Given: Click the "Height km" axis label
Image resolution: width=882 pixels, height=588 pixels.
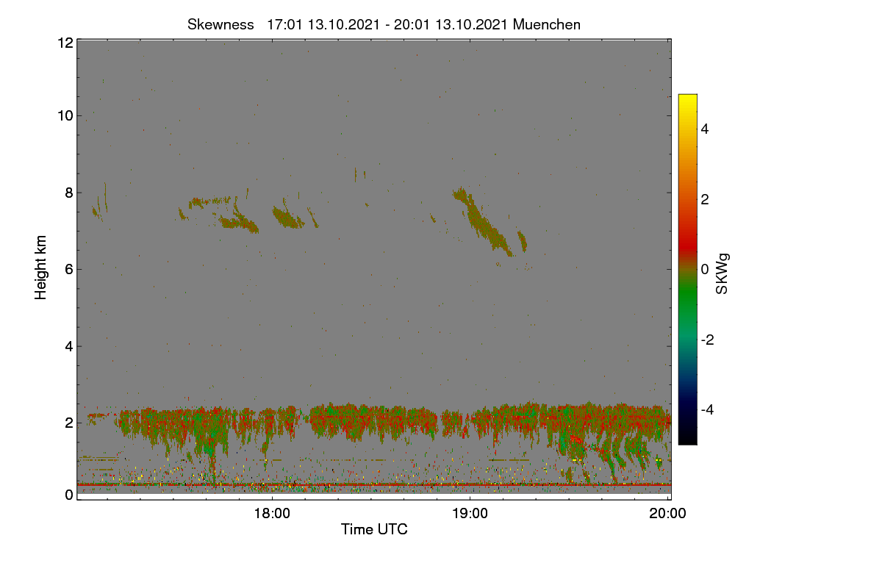Looking at the screenshot, I should click(x=41, y=268).
